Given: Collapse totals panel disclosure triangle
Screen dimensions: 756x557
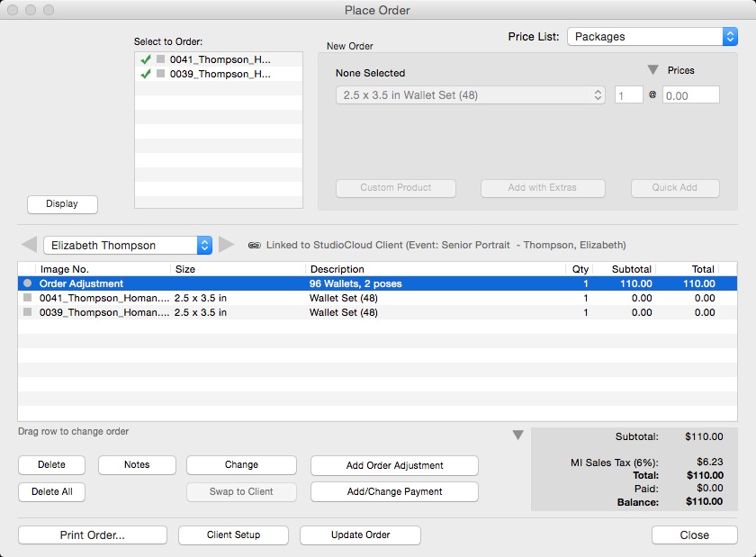Looking at the screenshot, I should [517, 436].
